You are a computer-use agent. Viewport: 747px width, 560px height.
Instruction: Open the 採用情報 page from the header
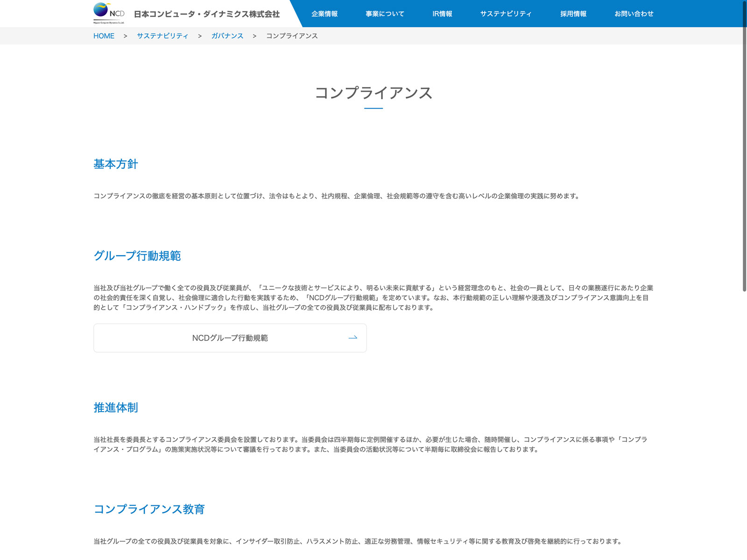coord(573,14)
